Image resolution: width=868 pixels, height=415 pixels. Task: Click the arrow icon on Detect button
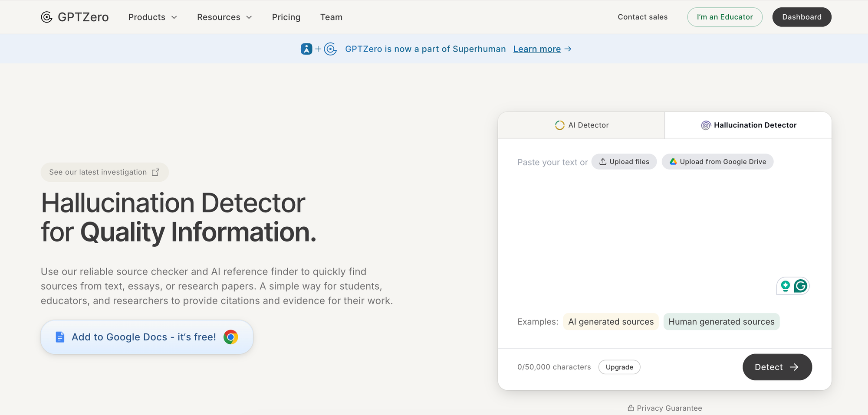794,367
